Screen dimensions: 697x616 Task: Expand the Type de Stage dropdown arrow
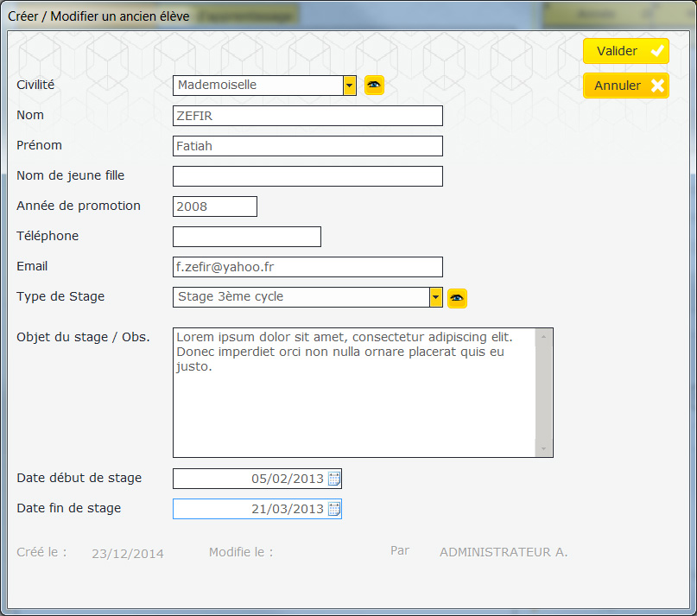(x=436, y=297)
